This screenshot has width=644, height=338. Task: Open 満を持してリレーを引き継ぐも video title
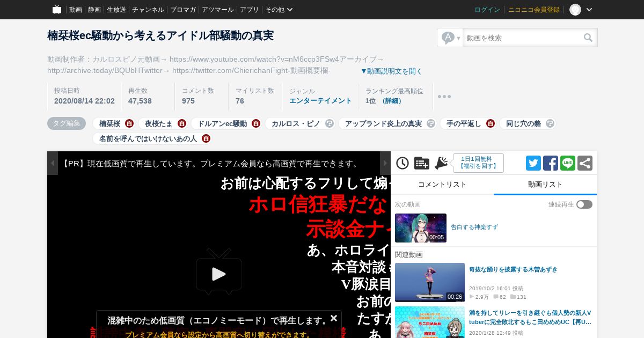530,317
